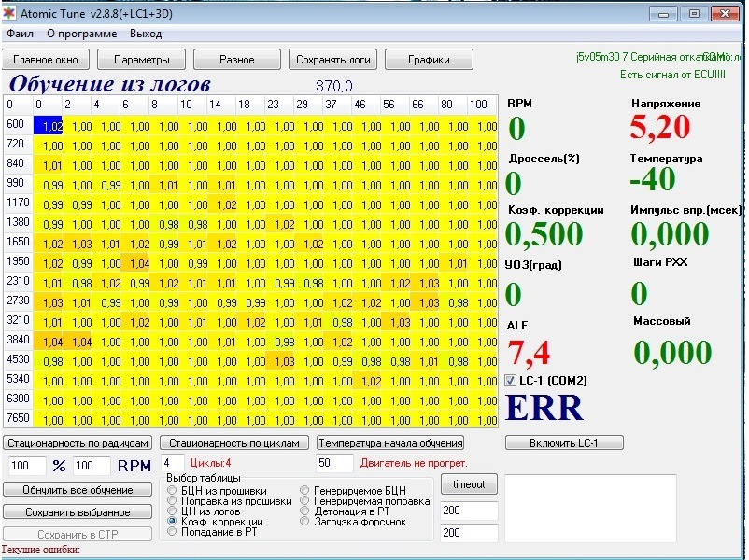Select the Генерируемое БЦН radio option
Screen dimensions: 749x560
point(305,490)
